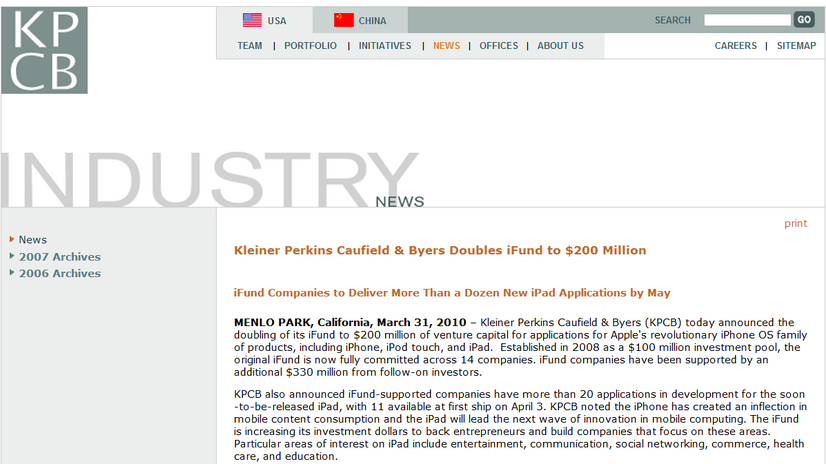The width and height of the screenshot is (826, 464).
Task: Open the OFFICES menu item
Action: pos(498,46)
